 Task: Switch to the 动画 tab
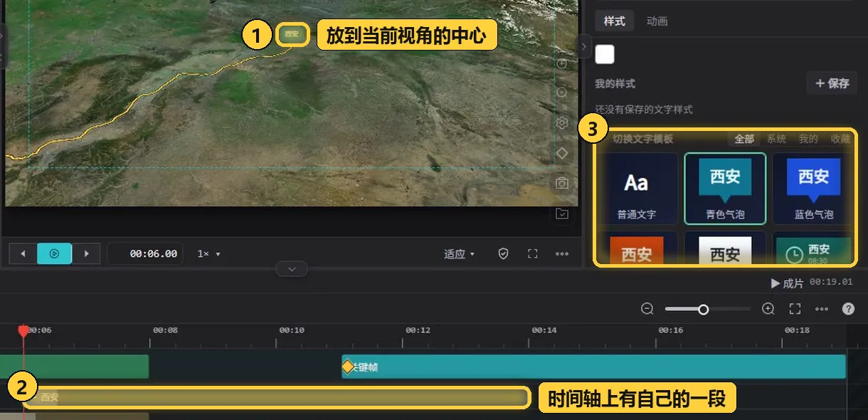[657, 21]
